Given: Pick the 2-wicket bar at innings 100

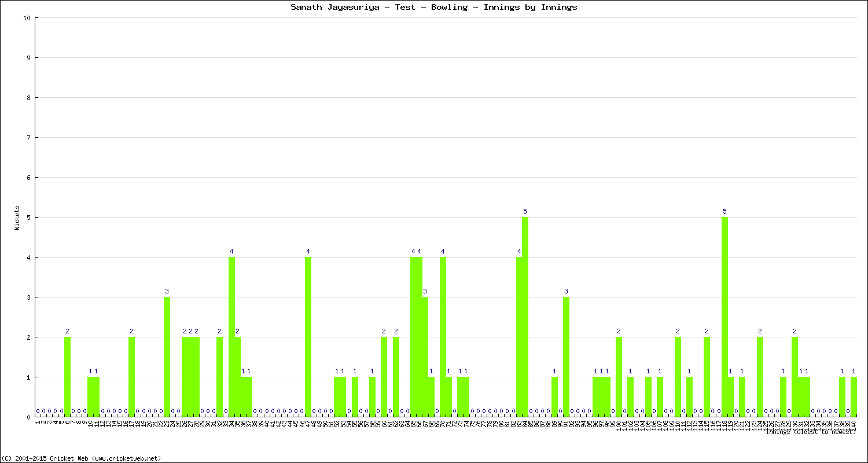Looking at the screenshot, I should point(619,377).
